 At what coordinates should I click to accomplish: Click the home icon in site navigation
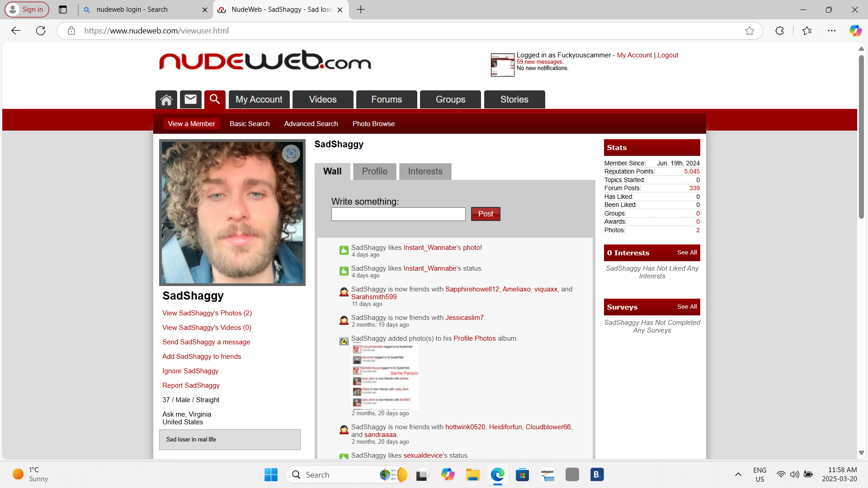166,100
